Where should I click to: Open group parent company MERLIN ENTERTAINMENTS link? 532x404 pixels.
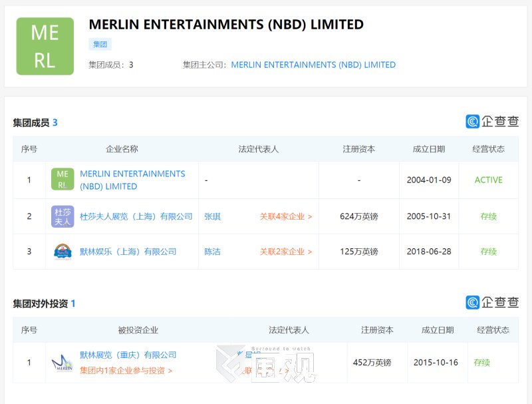click(313, 65)
